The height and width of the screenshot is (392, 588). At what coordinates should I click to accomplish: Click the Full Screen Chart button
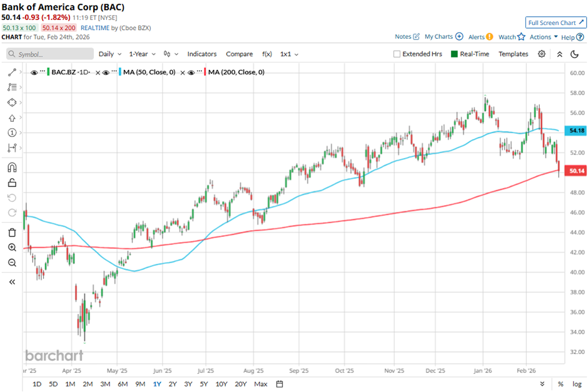pyautogui.click(x=555, y=23)
